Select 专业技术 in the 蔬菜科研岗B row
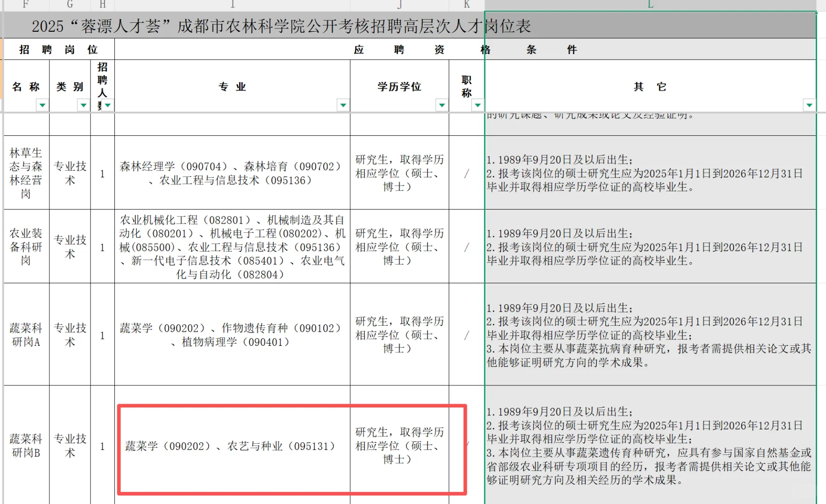This screenshot has width=826, height=504. click(70, 445)
